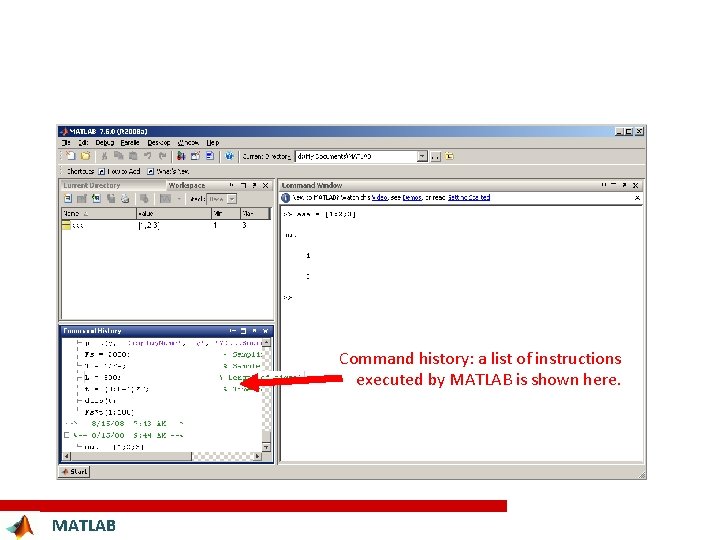Open the Video link in Command Window
720x540 pixels.
(379, 197)
